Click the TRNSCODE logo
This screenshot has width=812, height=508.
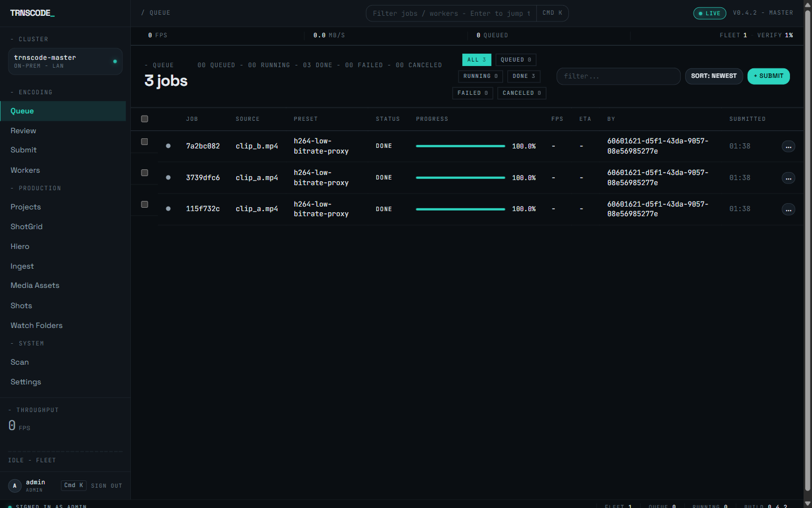pos(32,13)
